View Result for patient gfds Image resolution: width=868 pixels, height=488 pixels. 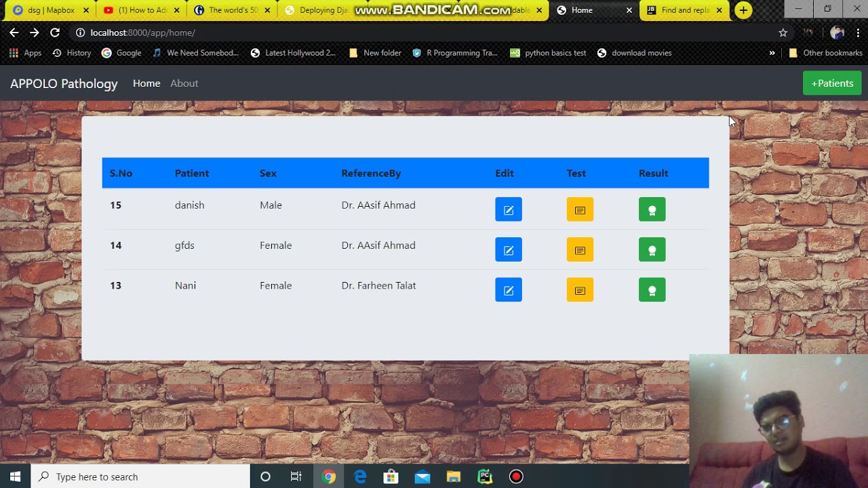[x=652, y=249]
